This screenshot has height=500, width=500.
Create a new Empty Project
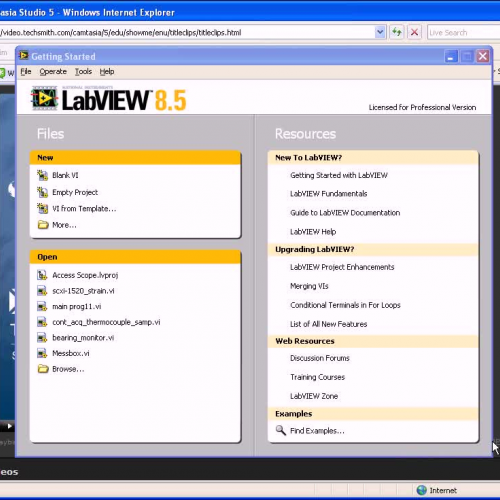click(75, 192)
